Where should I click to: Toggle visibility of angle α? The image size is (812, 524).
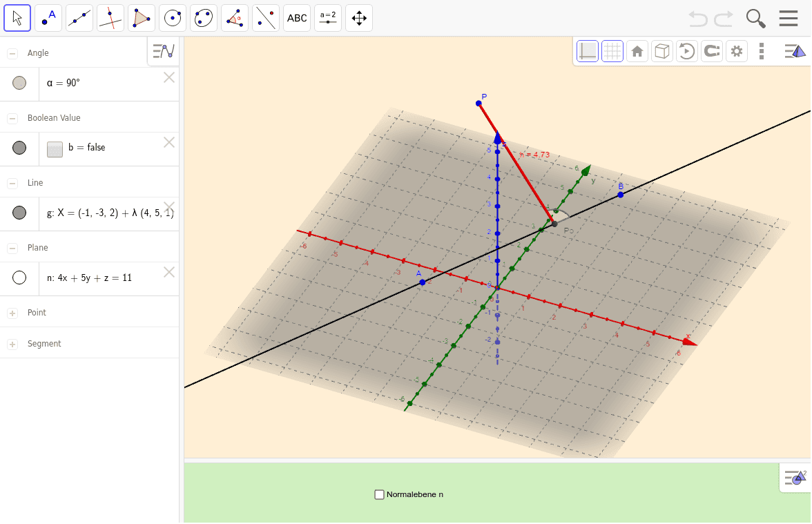pyautogui.click(x=19, y=83)
